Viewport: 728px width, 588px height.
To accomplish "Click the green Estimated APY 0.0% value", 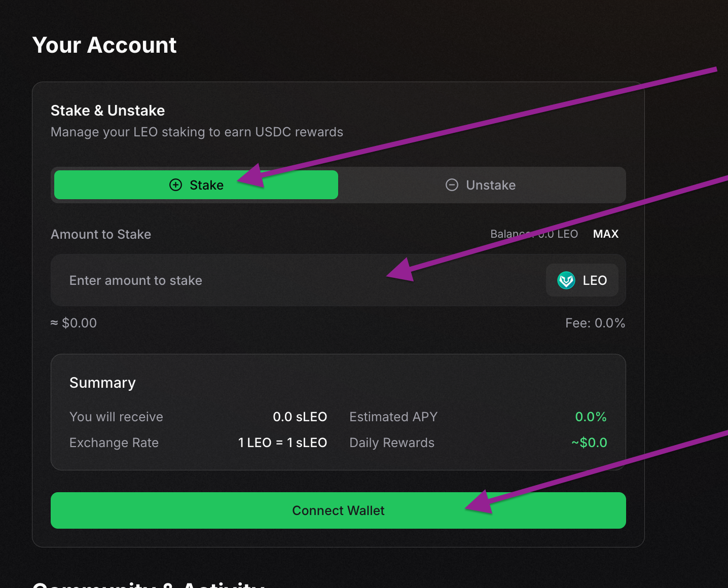I will pyautogui.click(x=591, y=417).
